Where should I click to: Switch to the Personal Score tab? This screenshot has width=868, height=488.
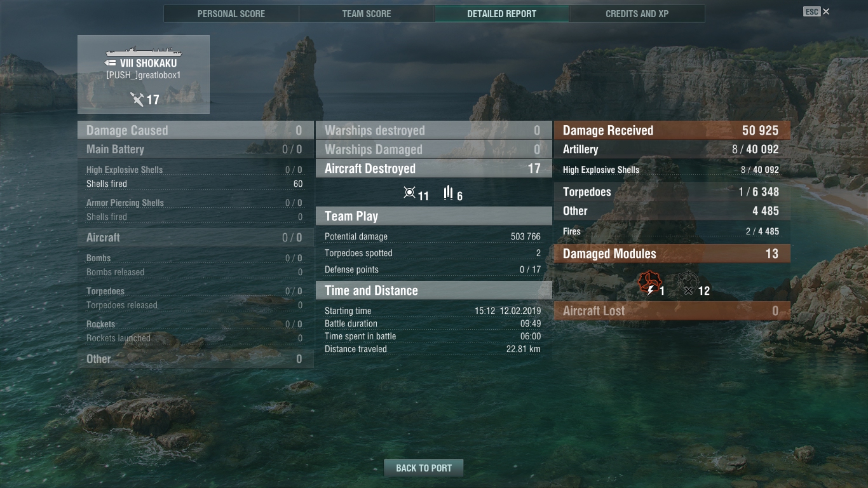[x=231, y=13]
